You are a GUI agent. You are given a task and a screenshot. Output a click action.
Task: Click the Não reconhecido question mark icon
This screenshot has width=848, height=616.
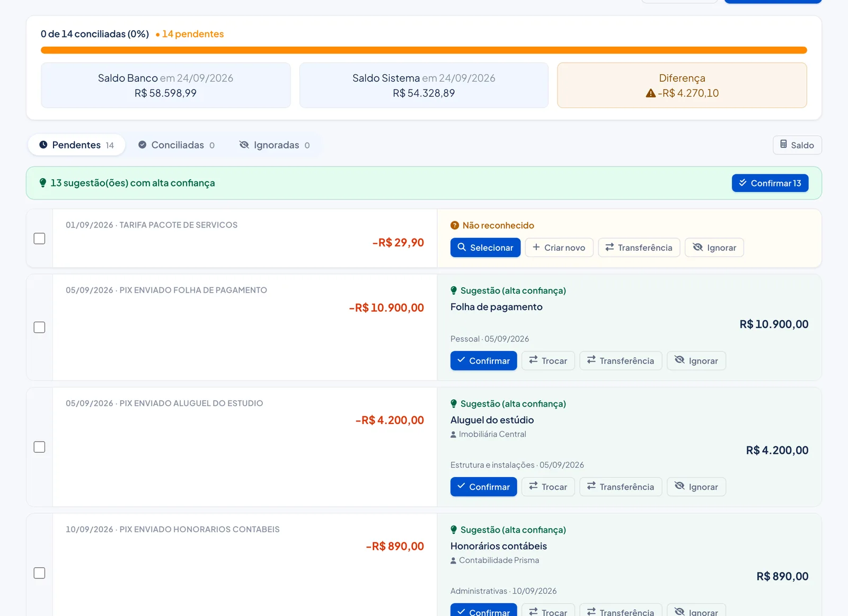click(x=454, y=225)
